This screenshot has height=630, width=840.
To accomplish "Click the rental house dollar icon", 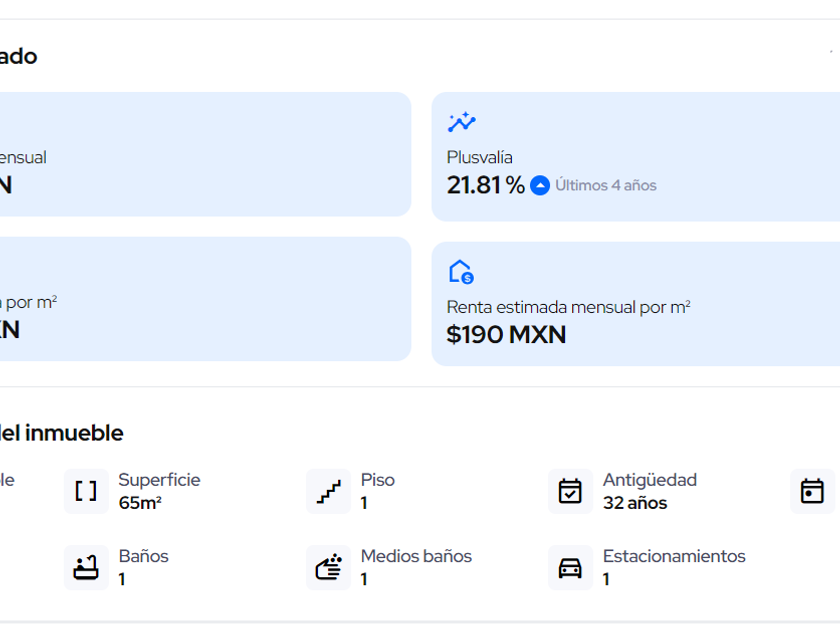I will click(461, 272).
